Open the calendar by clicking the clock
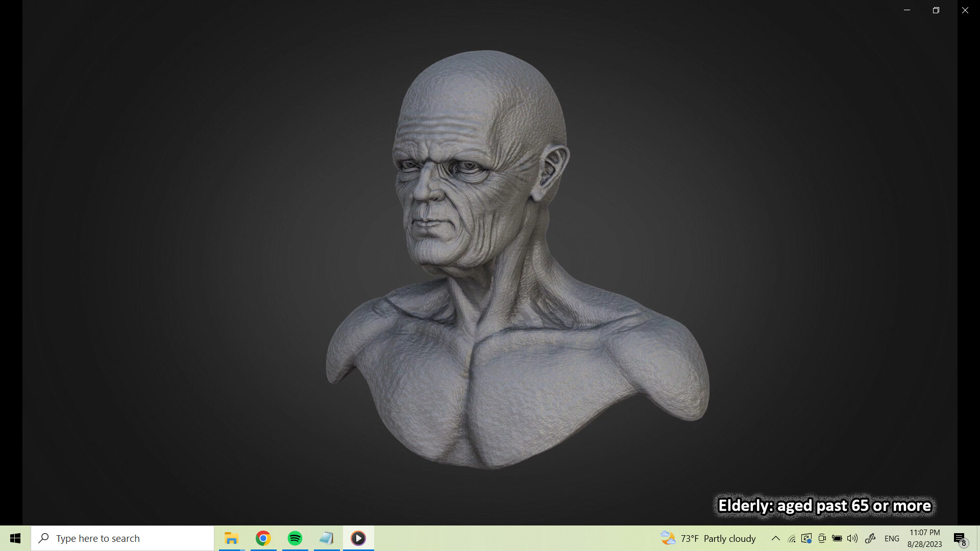Viewport: 980px width, 551px height. click(x=924, y=538)
